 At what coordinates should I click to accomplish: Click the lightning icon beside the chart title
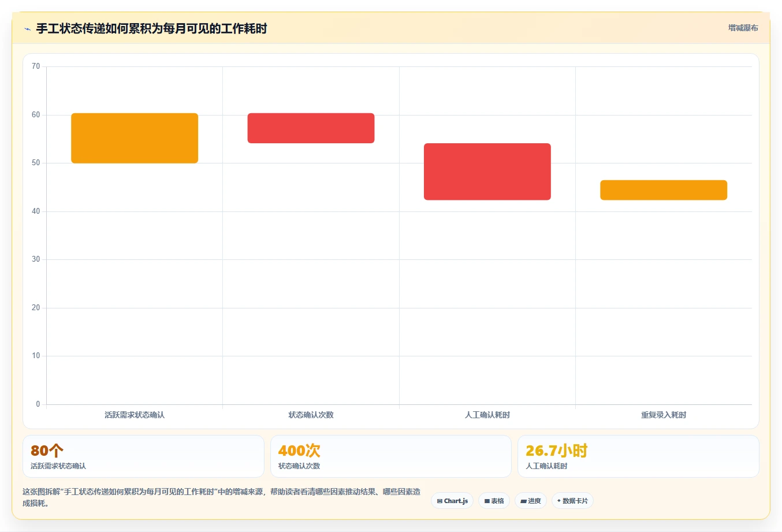point(27,29)
